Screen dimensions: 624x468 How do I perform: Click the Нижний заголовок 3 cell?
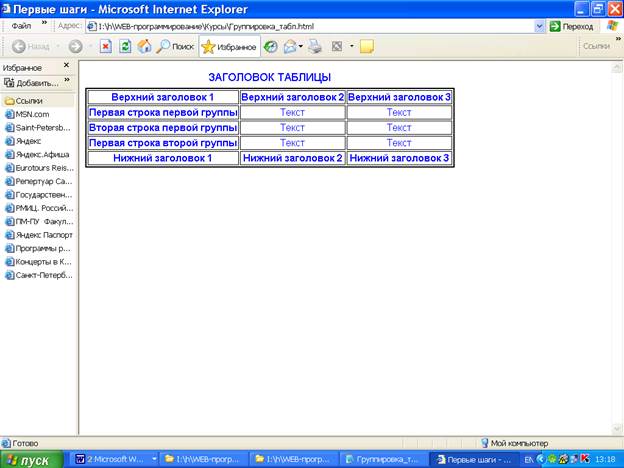click(399, 158)
